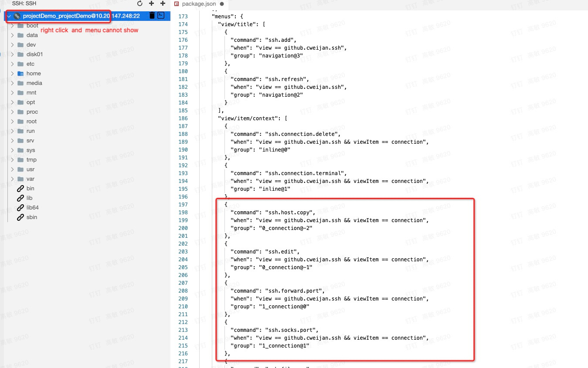Select the projectDemo connection host name
Image resolution: width=588 pixels, height=368 pixels.
[82, 16]
